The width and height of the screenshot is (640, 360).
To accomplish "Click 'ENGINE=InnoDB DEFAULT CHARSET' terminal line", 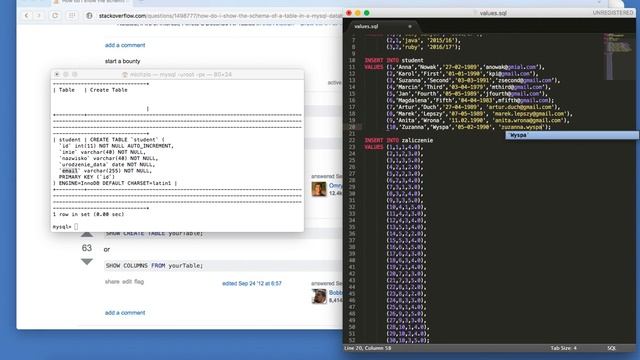I will coord(115,183).
